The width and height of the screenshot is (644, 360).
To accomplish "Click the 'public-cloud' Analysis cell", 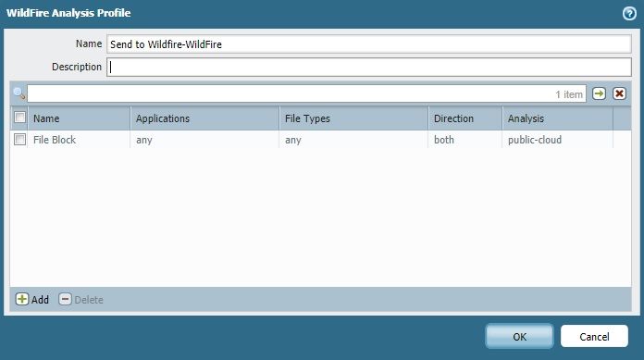I will [558, 140].
